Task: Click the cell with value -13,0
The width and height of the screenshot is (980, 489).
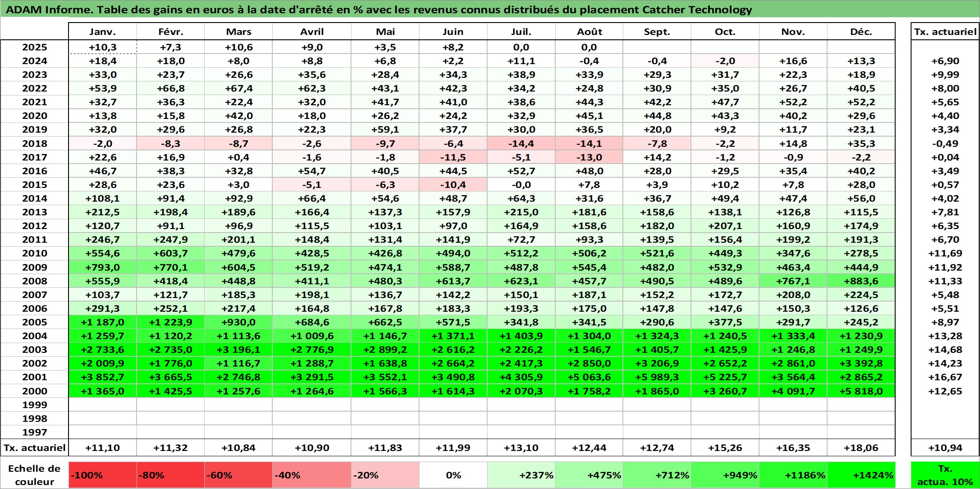Action: [589, 157]
